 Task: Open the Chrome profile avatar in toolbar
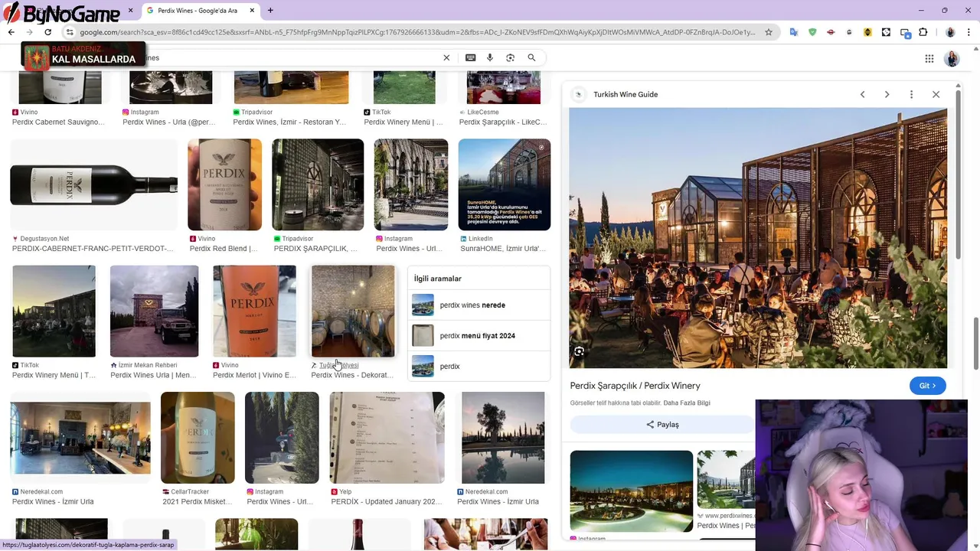point(950,32)
